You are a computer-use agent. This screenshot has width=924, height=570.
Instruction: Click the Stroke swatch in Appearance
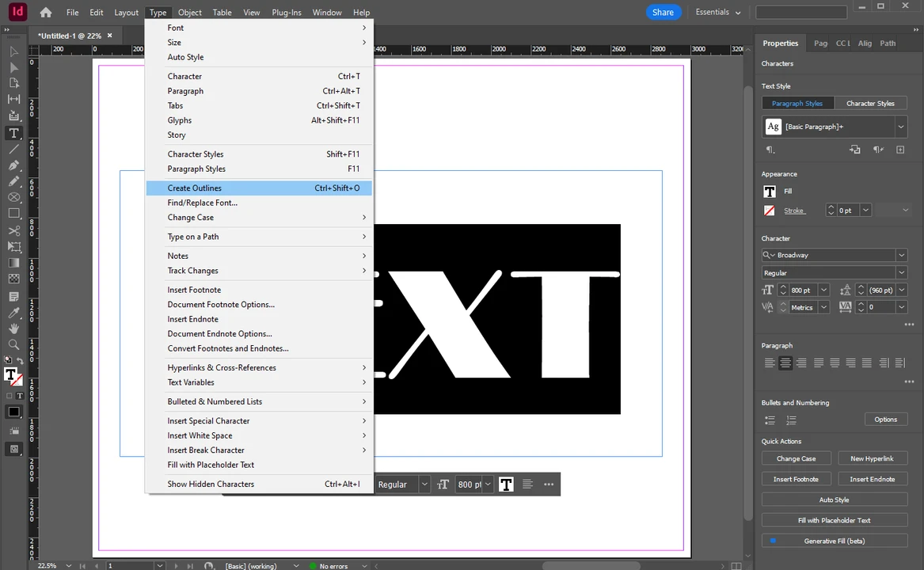[770, 211]
